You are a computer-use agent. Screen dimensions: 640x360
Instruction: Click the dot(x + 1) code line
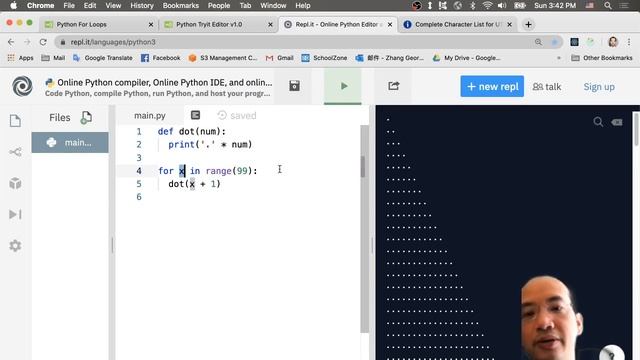click(194, 184)
